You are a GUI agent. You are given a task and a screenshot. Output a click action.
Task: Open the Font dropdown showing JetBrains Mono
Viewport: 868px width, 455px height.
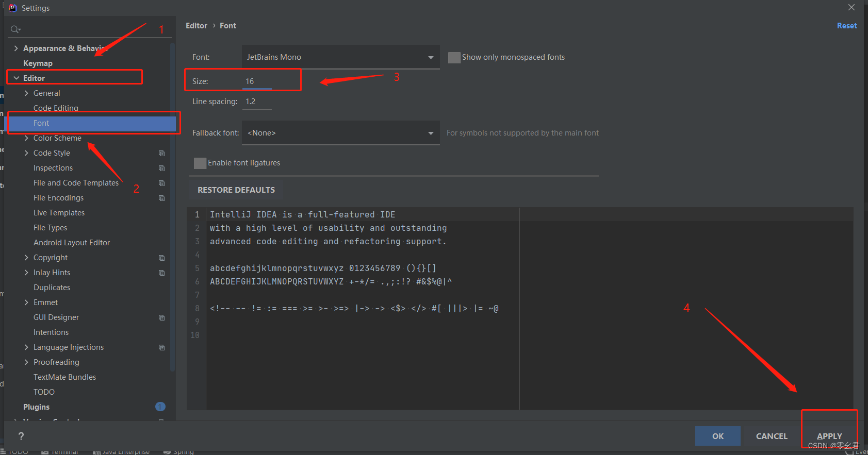340,57
